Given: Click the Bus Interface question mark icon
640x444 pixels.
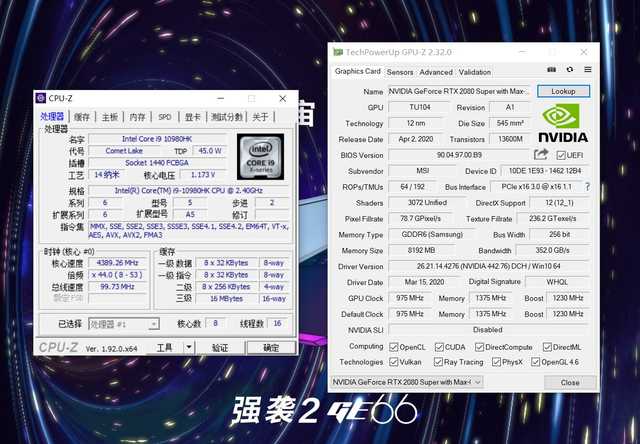Looking at the screenshot, I should click(x=587, y=187).
